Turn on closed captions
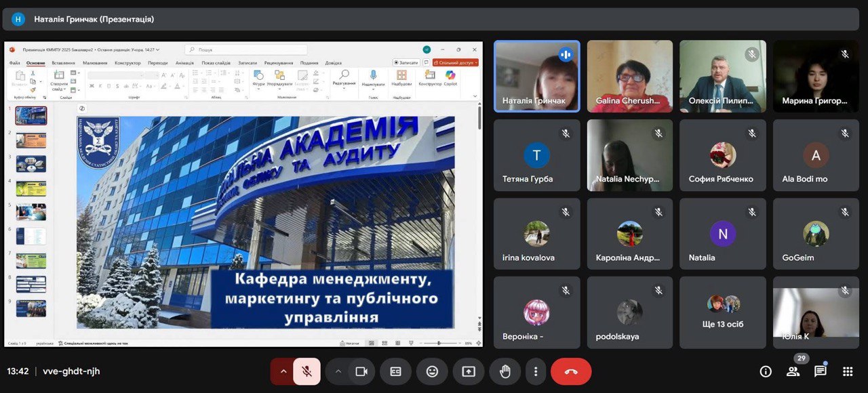 (395, 371)
